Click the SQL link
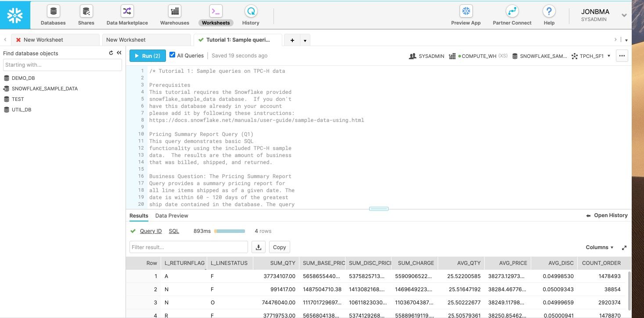The width and height of the screenshot is (644, 318). (174, 231)
